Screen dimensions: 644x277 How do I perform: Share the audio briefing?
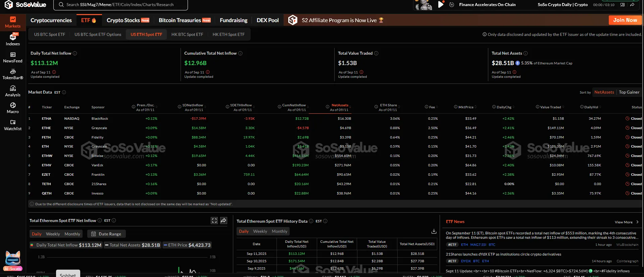coord(632,5)
